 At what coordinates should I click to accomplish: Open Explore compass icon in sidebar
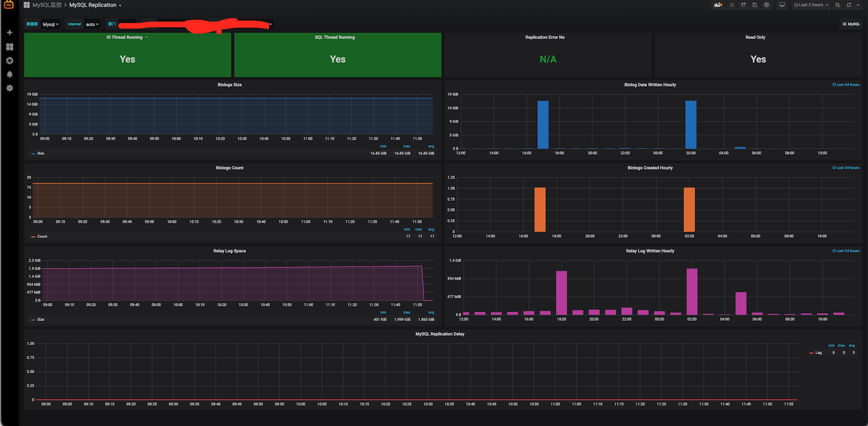pos(9,61)
